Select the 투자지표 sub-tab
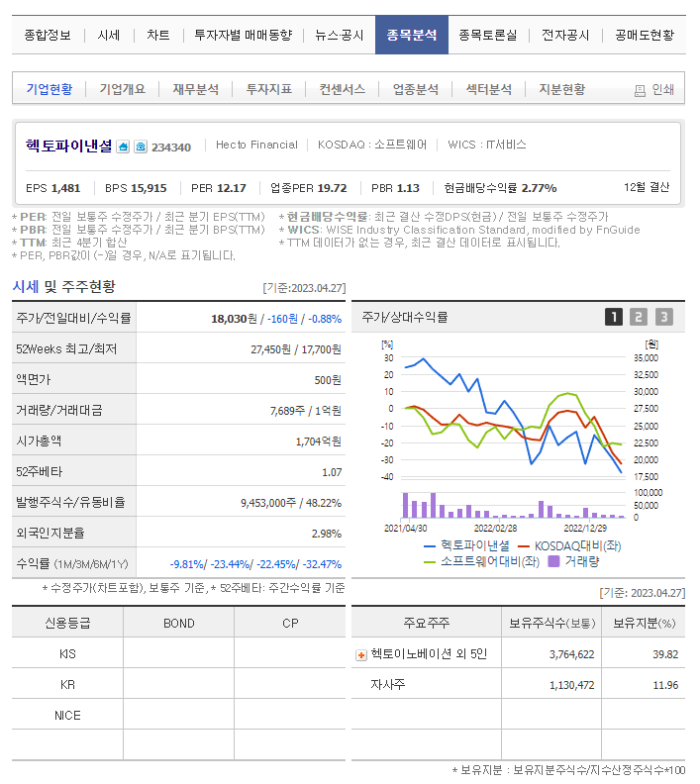Screen dimensions: 700x784 click(269, 89)
